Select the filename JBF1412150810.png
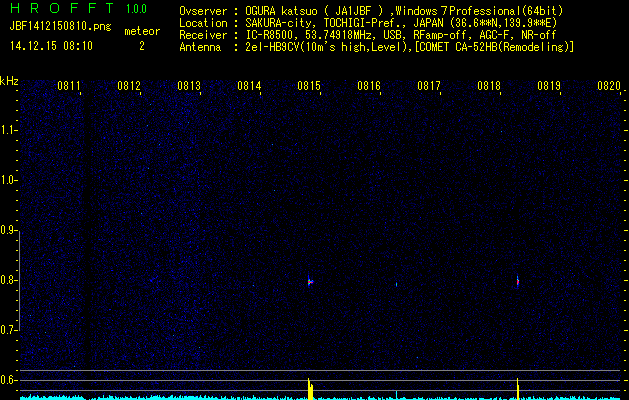629x400 pixels. point(60,27)
